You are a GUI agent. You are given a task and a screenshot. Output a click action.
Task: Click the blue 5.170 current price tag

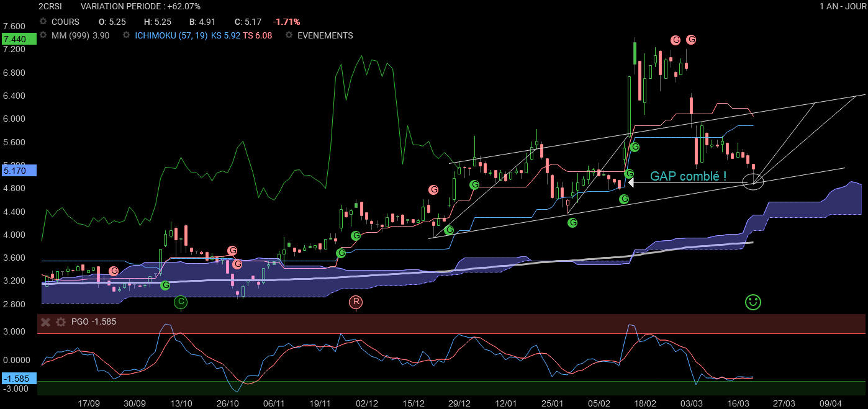point(19,169)
